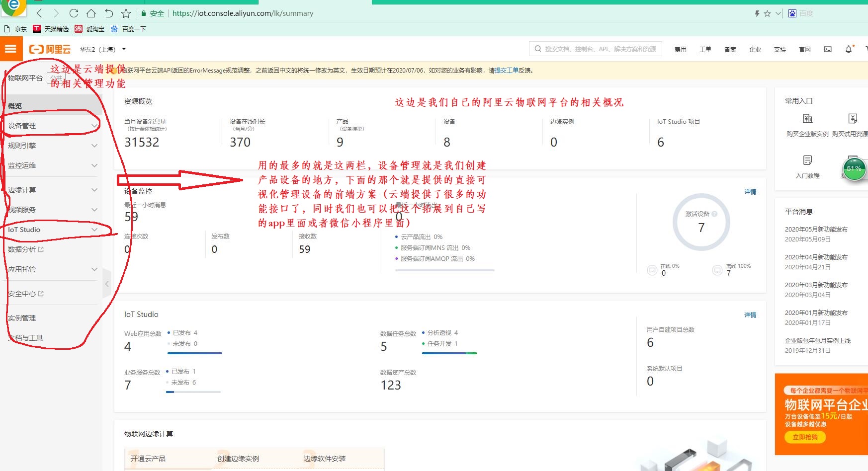Click the Web应用 published progress bar
Viewport: 868px width, 471px height.
point(195,353)
